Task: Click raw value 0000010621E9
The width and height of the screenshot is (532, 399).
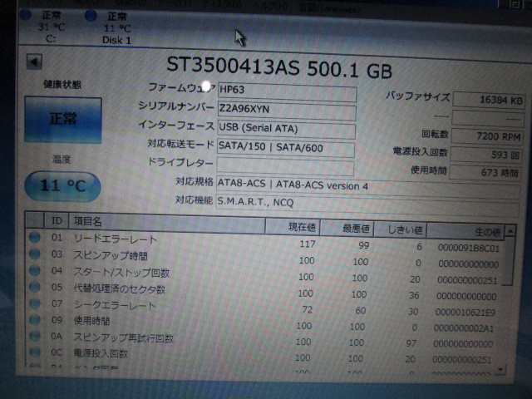Action: 465,313
